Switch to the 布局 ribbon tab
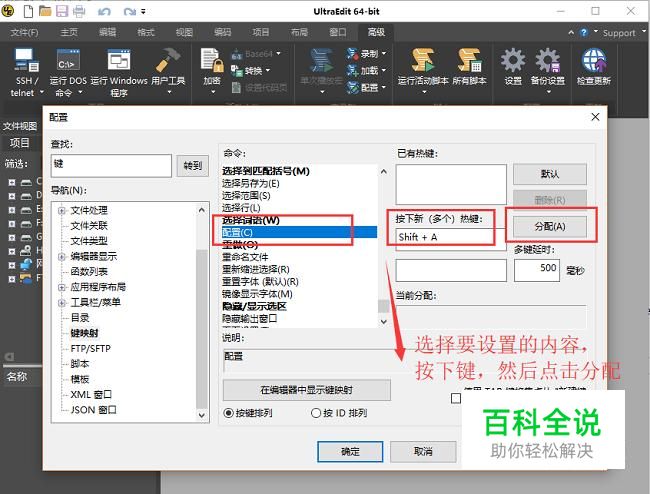The width and height of the screenshot is (650, 494). pos(299,32)
